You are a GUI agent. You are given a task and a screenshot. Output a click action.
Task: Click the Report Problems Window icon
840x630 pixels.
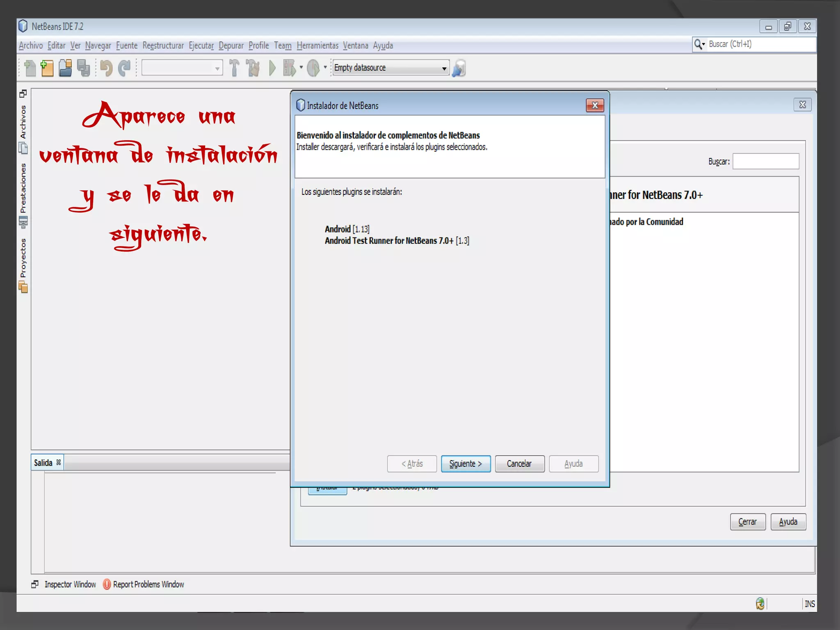107,584
